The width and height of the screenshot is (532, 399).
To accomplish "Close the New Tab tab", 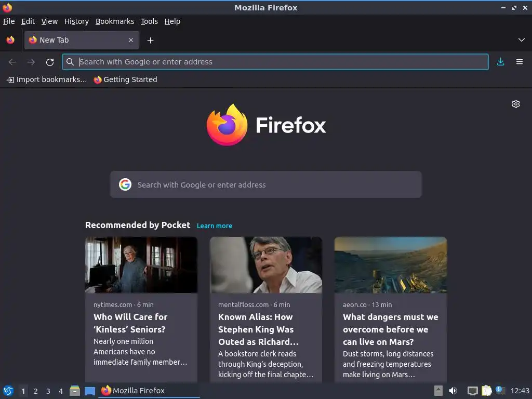I will [131, 40].
